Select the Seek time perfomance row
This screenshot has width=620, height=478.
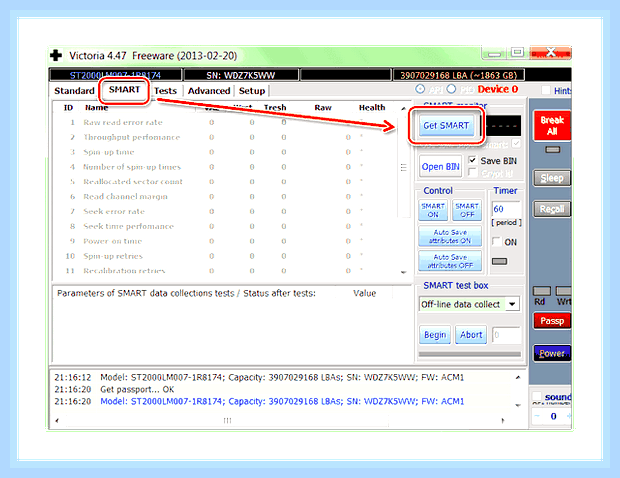[x=225, y=226]
